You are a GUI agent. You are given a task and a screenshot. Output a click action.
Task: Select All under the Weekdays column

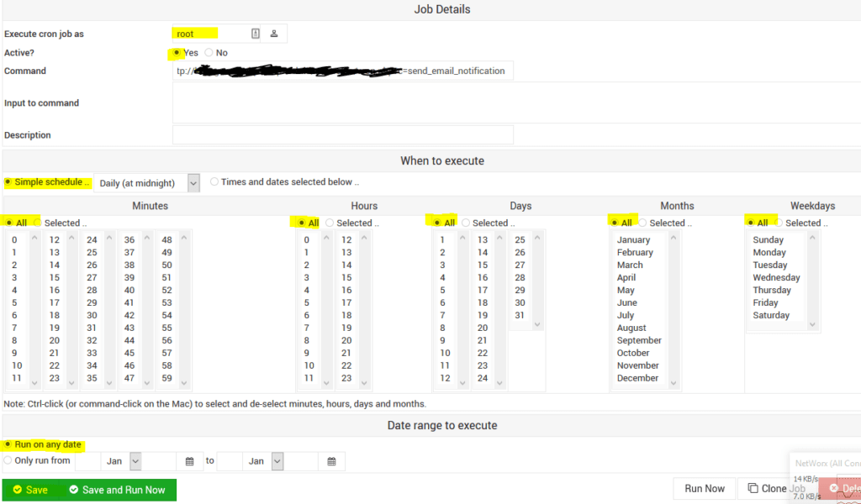coord(753,223)
